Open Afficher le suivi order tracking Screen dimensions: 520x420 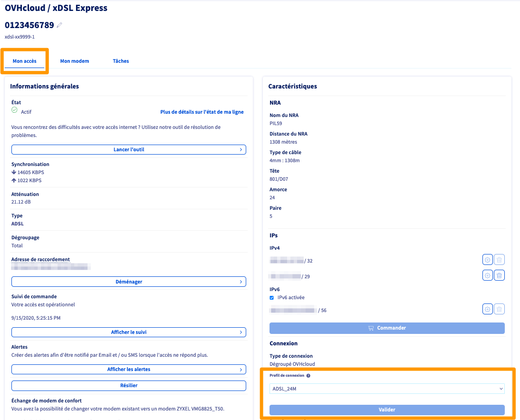pos(129,332)
